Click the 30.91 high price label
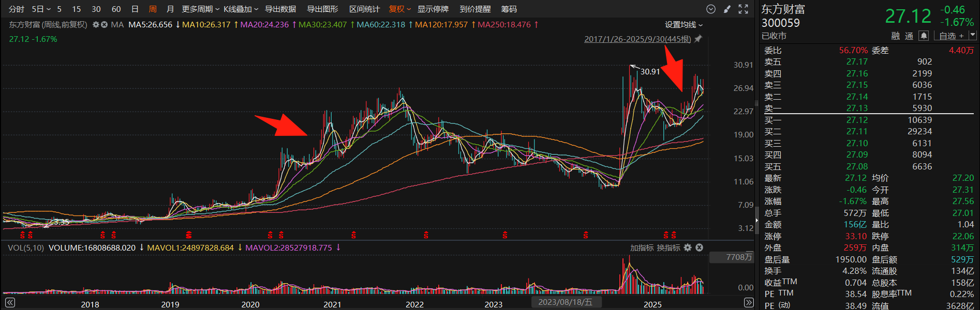The width and height of the screenshot is (980, 310). [x=650, y=72]
